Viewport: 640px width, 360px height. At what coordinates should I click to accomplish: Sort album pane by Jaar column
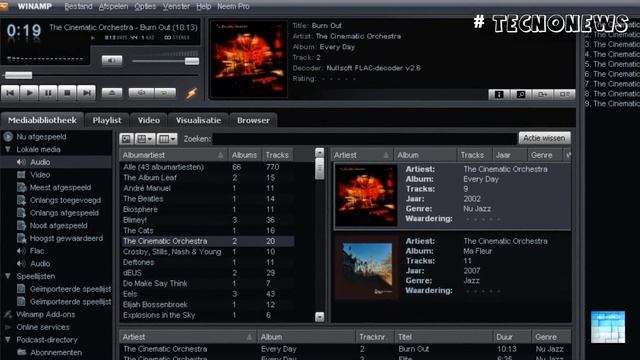pos(509,155)
